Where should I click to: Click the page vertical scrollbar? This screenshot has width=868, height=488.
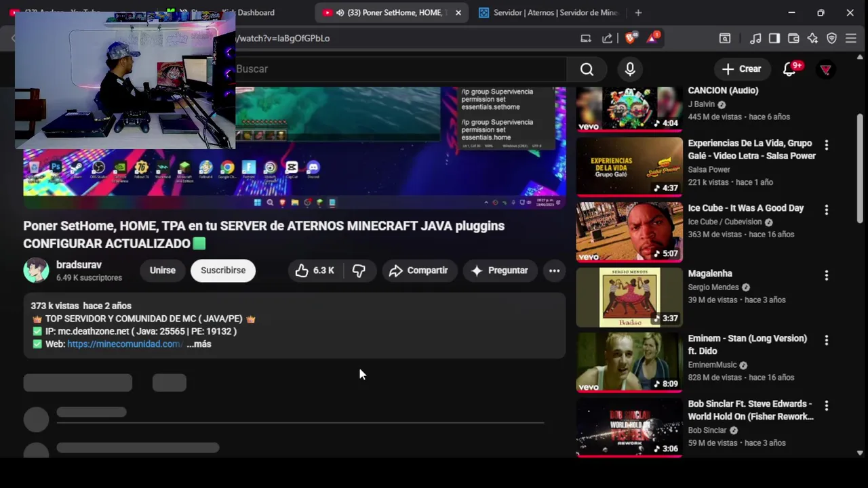pyautogui.click(x=860, y=168)
